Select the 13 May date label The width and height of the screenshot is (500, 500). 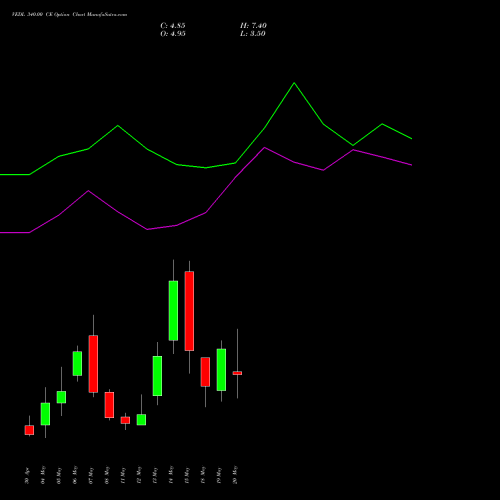[x=155, y=475]
